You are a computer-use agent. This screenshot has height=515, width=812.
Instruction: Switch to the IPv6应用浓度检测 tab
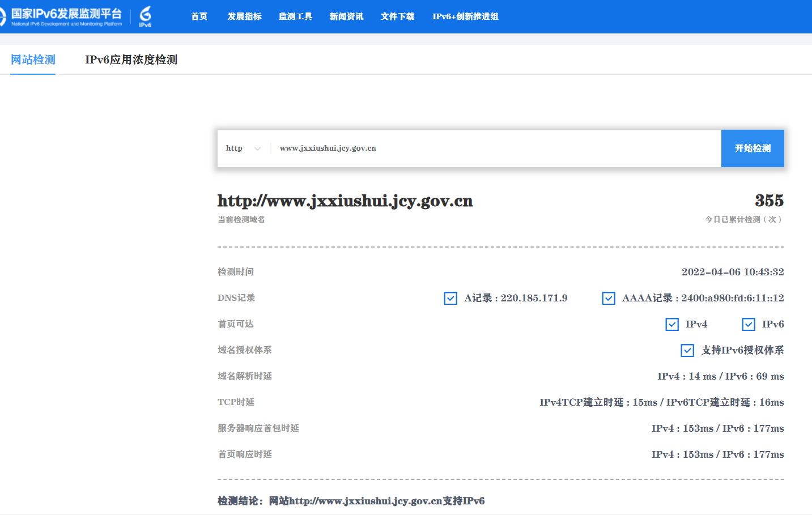tap(131, 59)
